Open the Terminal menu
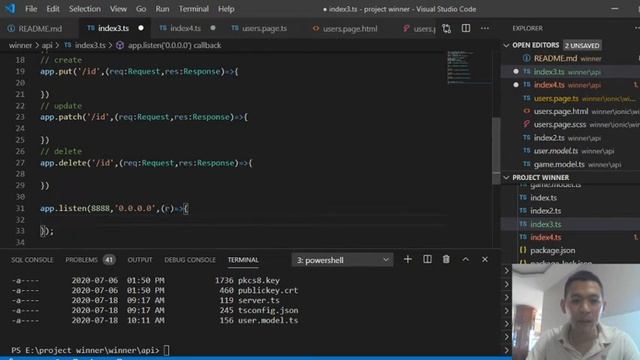 click(x=193, y=9)
